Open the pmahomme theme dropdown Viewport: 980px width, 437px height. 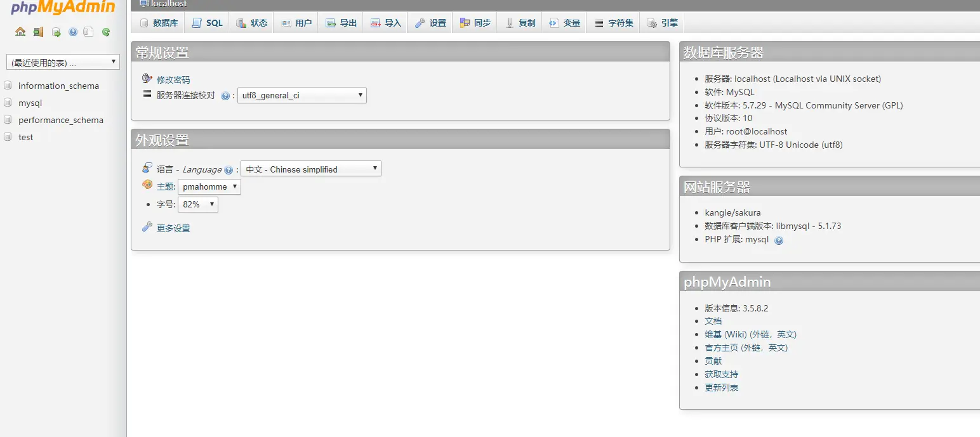point(209,187)
